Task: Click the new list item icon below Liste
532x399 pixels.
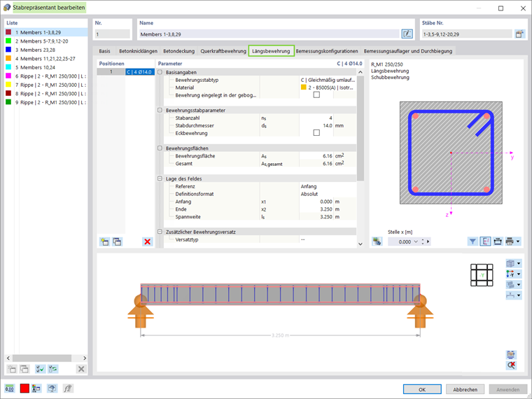Action: point(11,369)
